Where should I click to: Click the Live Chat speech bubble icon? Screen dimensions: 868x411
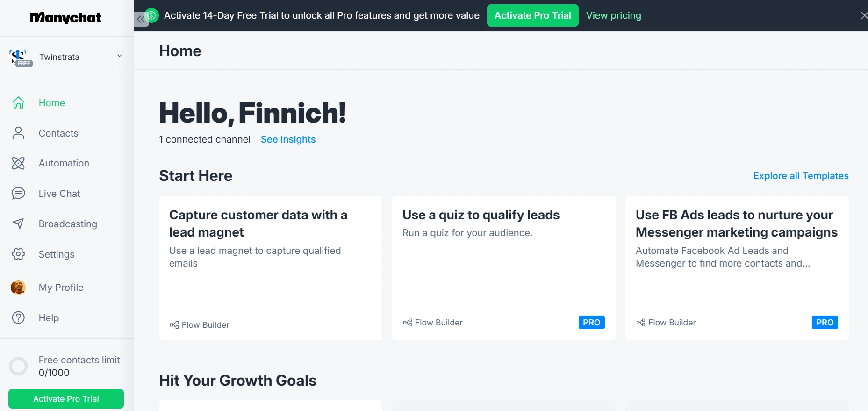pos(18,194)
